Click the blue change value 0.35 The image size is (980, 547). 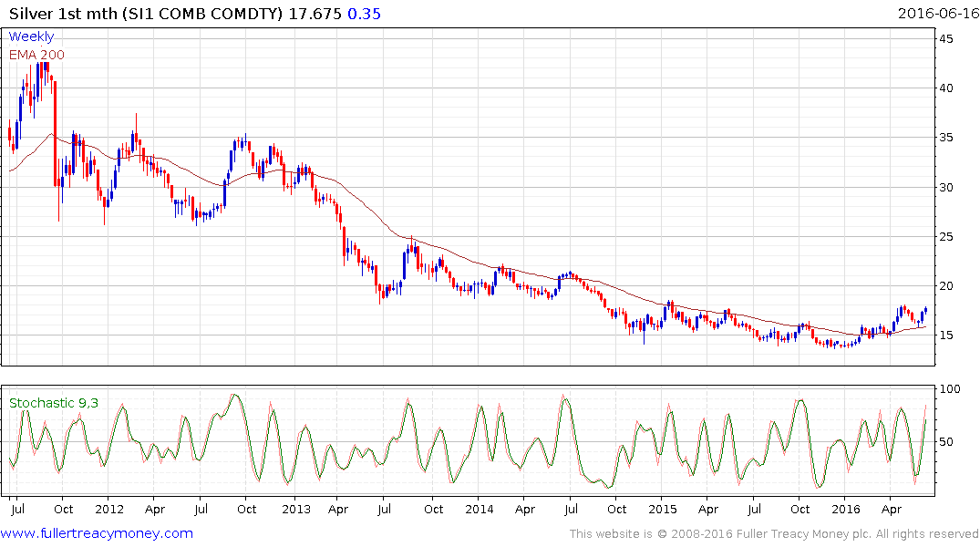(x=365, y=14)
